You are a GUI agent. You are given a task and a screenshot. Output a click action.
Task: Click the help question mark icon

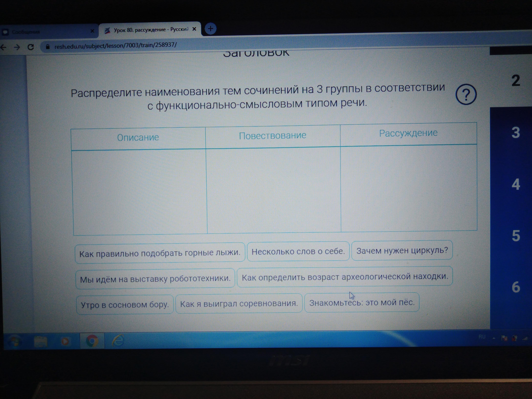(466, 94)
